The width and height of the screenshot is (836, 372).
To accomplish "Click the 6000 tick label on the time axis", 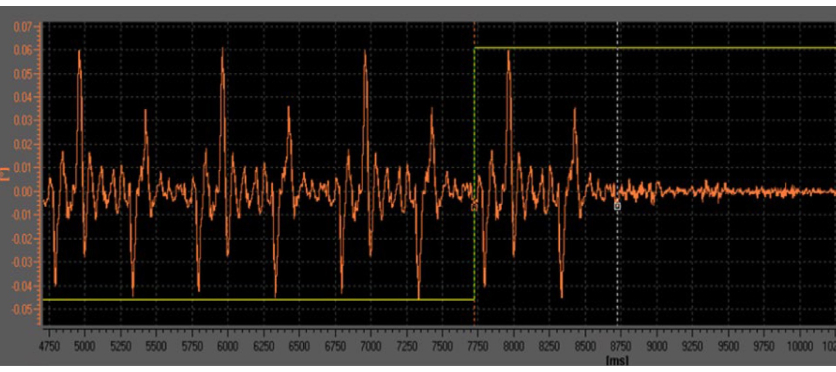I will (x=228, y=346).
